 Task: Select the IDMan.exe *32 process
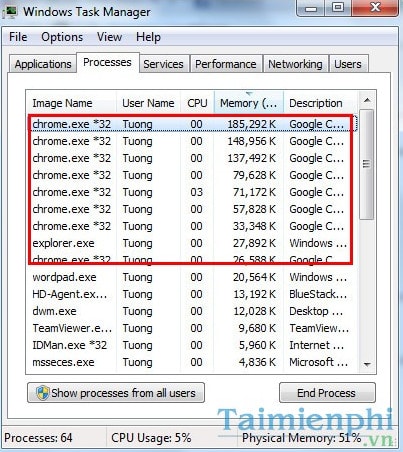click(x=192, y=345)
